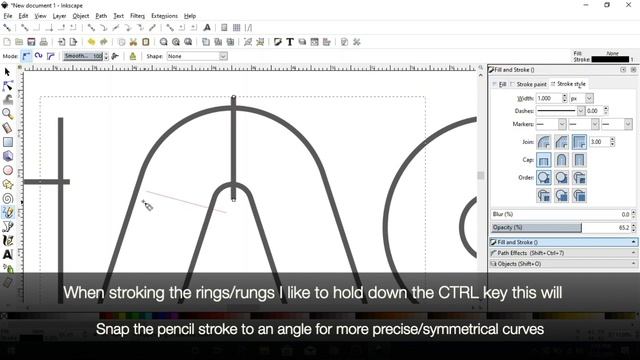640x360 pixels.
Task: Switch to the Stroke paint tab
Action: 529,84
